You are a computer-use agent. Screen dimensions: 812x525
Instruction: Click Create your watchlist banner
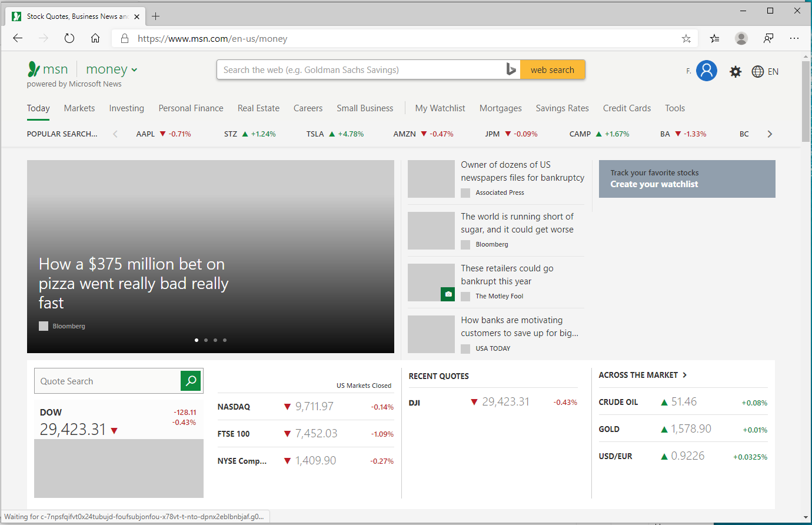[x=687, y=179]
